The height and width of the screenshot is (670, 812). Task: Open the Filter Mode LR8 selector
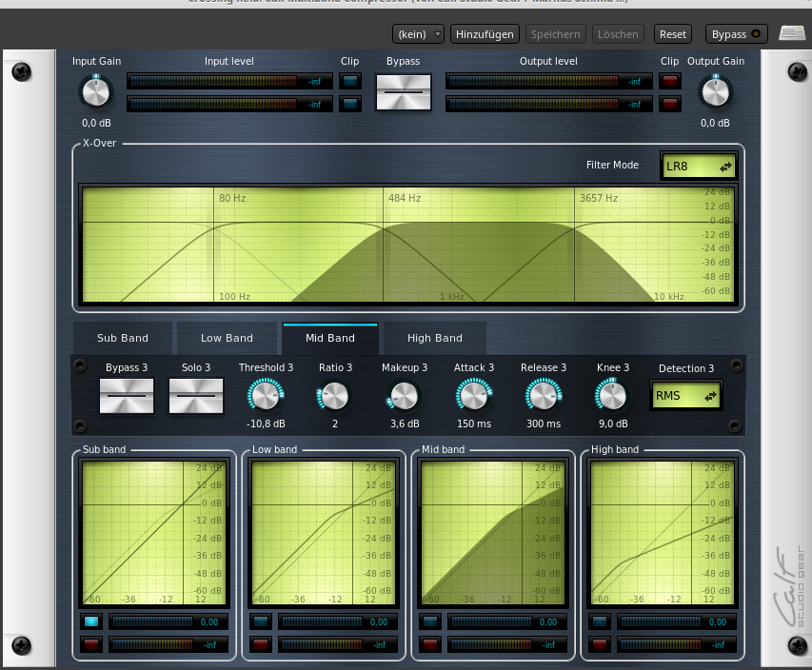tap(698, 167)
